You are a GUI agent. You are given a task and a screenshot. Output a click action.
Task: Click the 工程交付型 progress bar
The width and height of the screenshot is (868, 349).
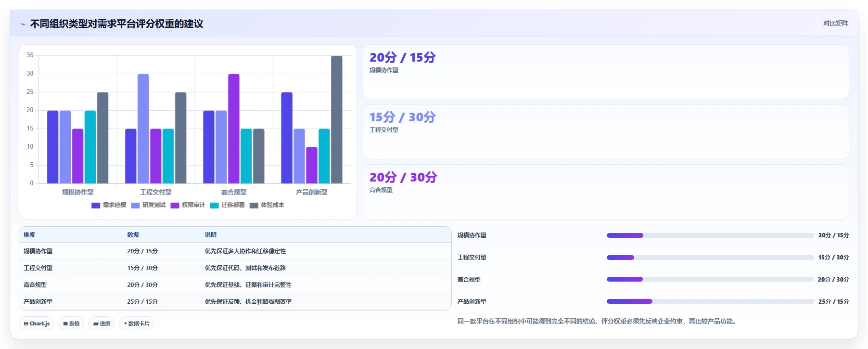click(x=710, y=258)
